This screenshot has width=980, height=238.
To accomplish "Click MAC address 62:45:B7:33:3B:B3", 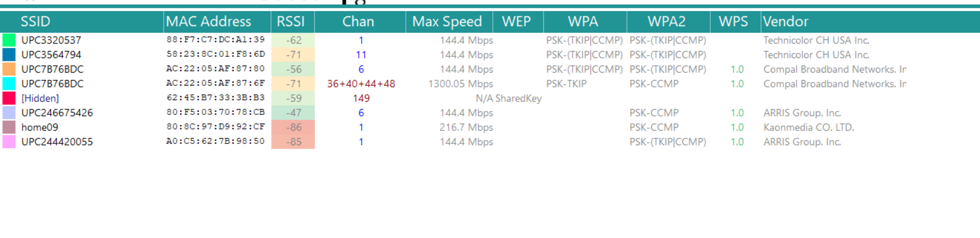I will tap(215, 98).
